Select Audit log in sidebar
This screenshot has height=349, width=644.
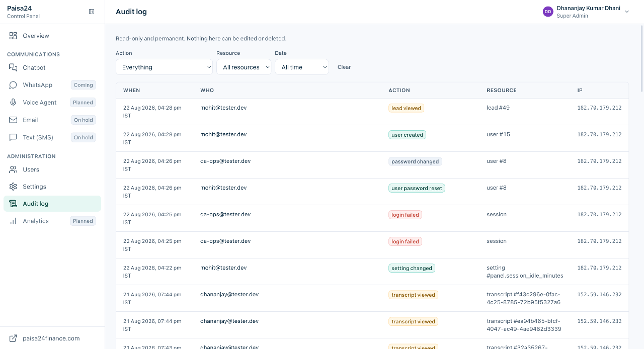click(52, 204)
